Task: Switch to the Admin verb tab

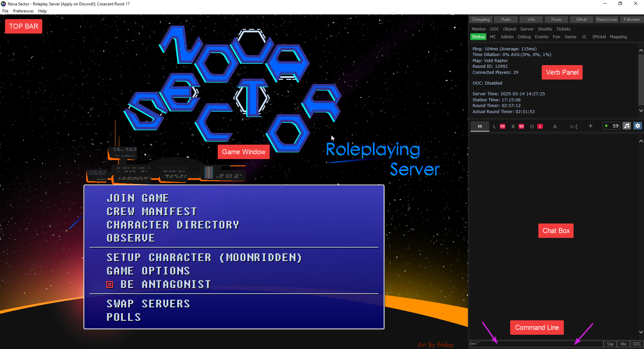Action: click(x=507, y=37)
